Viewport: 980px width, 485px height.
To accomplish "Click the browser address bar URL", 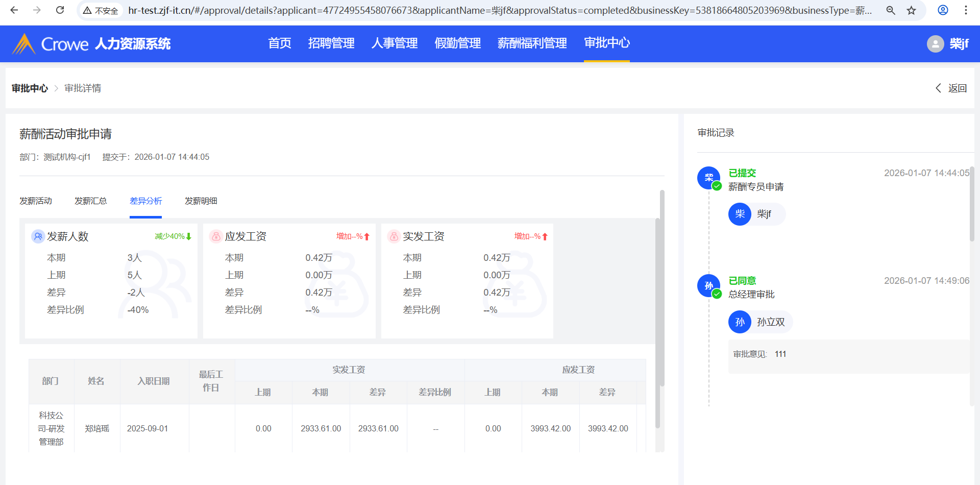I will (x=499, y=10).
